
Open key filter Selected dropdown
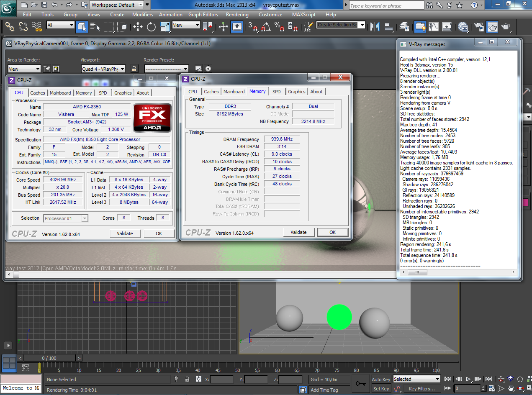(x=416, y=379)
